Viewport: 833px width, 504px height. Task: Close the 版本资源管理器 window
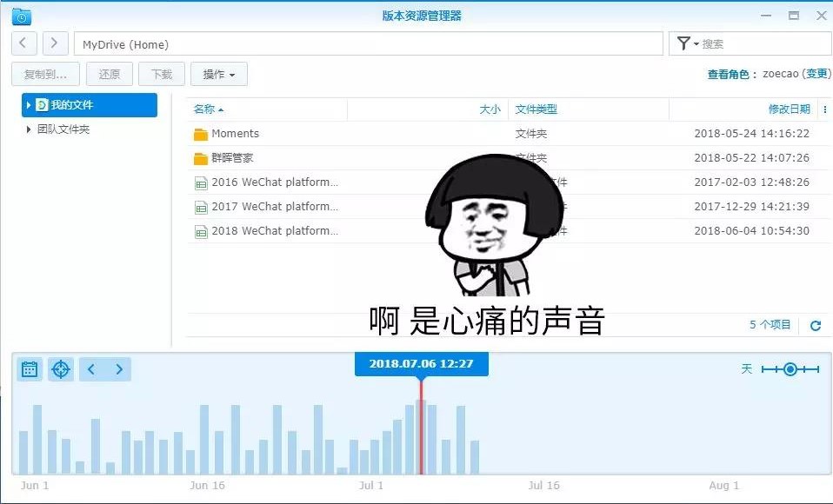[822, 16]
